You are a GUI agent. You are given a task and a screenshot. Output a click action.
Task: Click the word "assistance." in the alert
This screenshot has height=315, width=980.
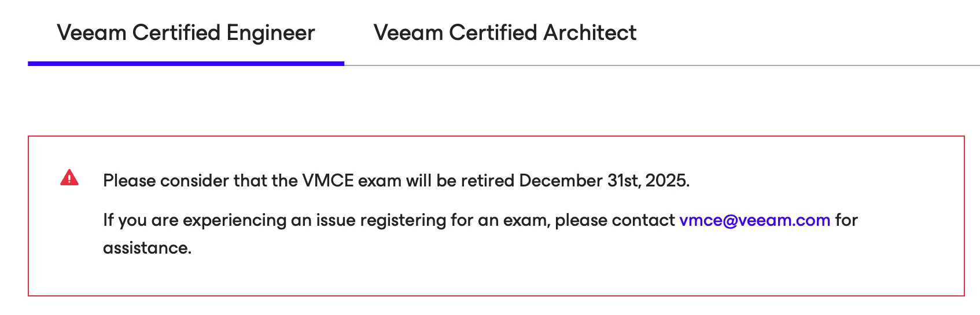pos(147,248)
